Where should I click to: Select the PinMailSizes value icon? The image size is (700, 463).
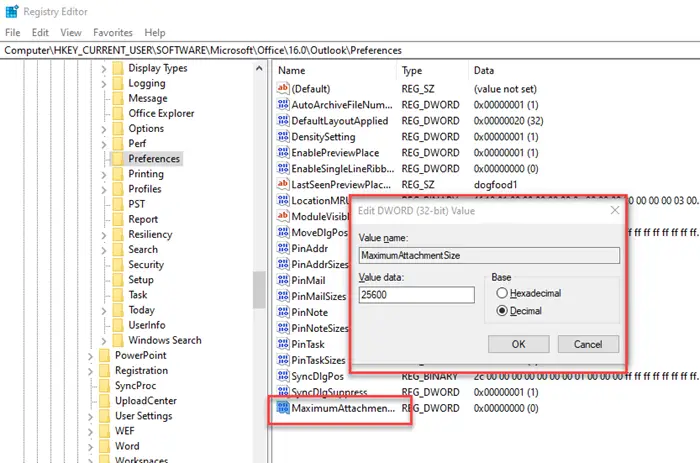click(283, 296)
